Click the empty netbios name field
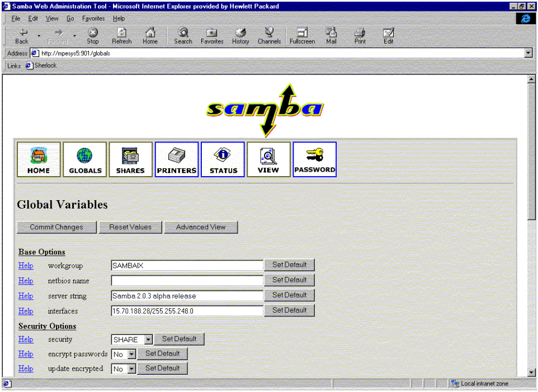The image size is (538, 392). click(187, 281)
